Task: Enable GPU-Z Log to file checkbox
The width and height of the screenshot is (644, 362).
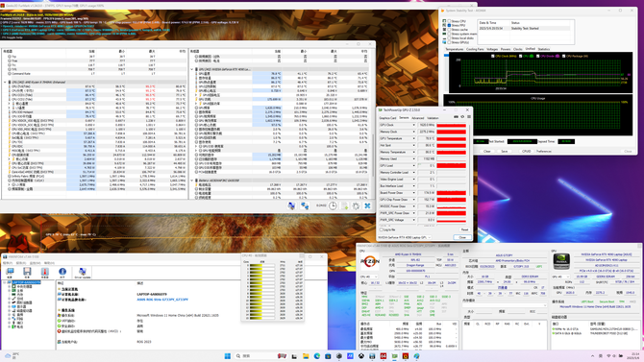Action: point(382,229)
